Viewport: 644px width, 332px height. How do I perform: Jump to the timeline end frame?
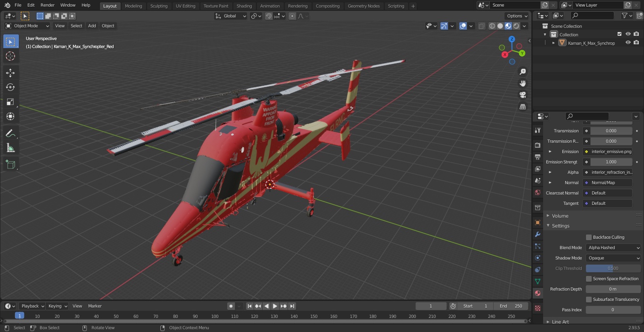292,306
